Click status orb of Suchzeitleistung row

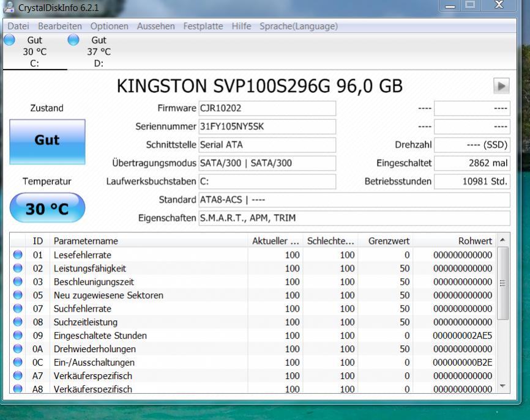tap(18, 322)
